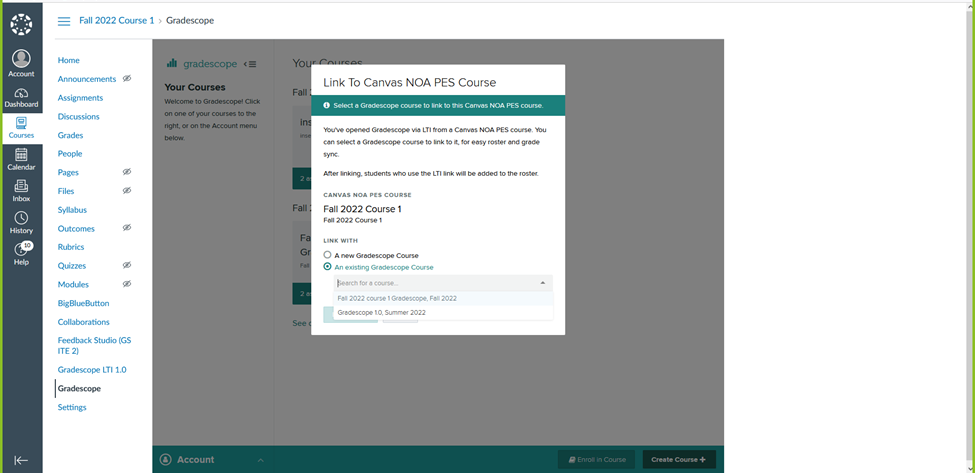Screen dimensions: 975x473
Task: Click hidden eye icon beside Pages
Action: 127,172
